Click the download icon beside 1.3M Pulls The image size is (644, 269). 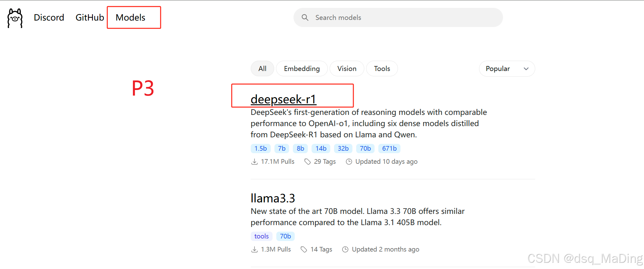click(x=254, y=249)
